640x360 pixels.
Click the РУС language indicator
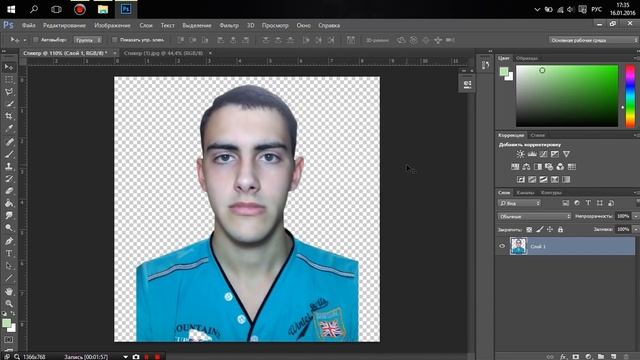(x=596, y=9)
